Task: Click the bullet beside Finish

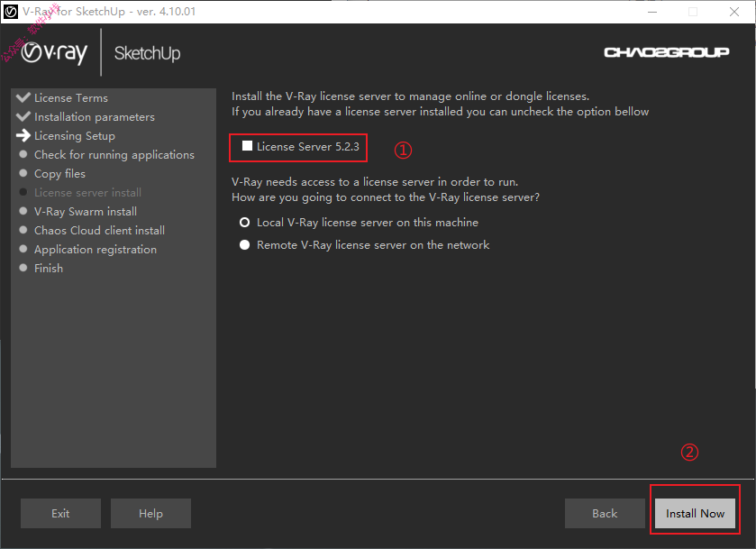Action: click(23, 268)
